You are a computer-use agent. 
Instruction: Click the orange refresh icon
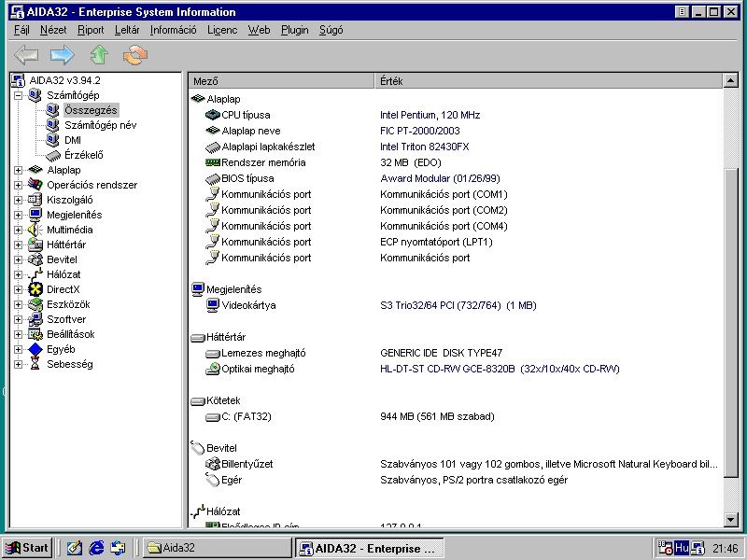click(x=135, y=55)
